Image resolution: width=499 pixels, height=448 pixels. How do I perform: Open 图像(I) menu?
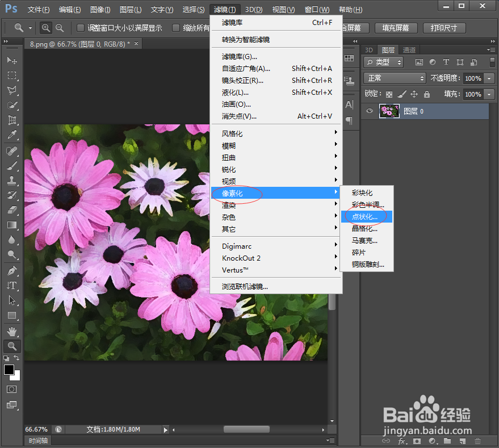pyautogui.click(x=100, y=10)
